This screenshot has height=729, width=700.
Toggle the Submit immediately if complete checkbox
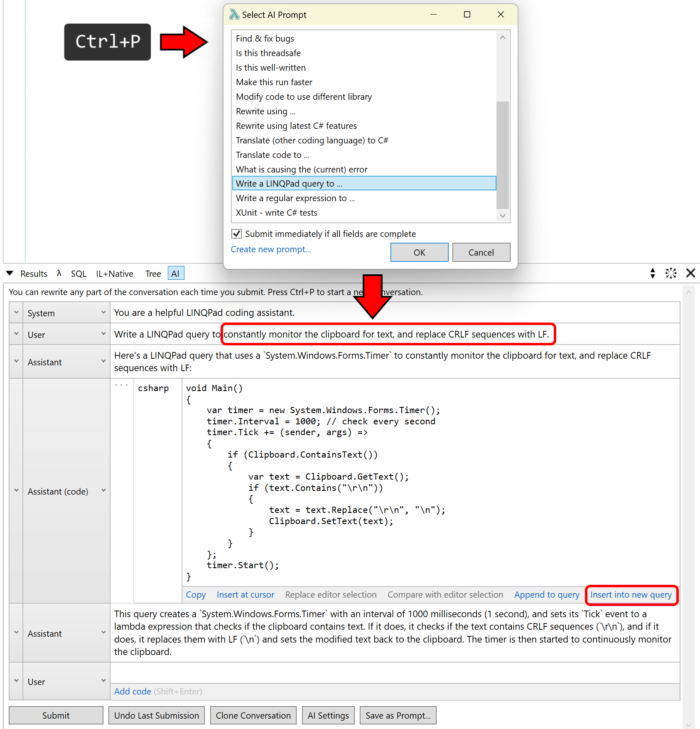tap(237, 234)
